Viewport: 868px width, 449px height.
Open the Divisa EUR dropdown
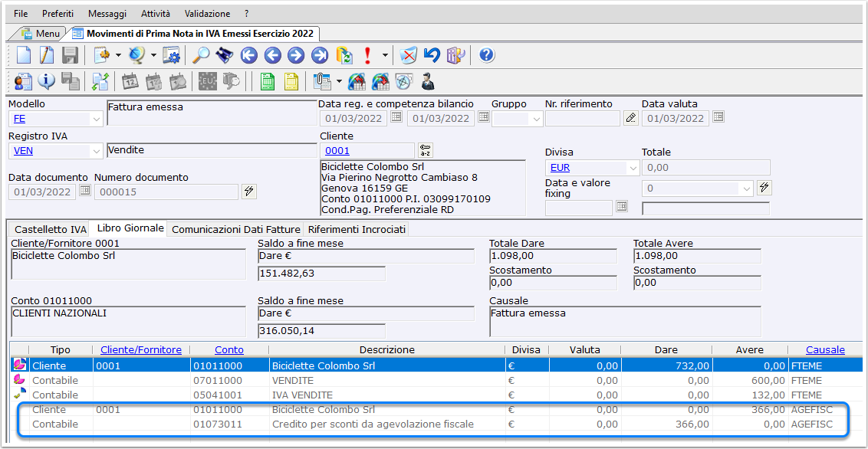click(x=632, y=168)
